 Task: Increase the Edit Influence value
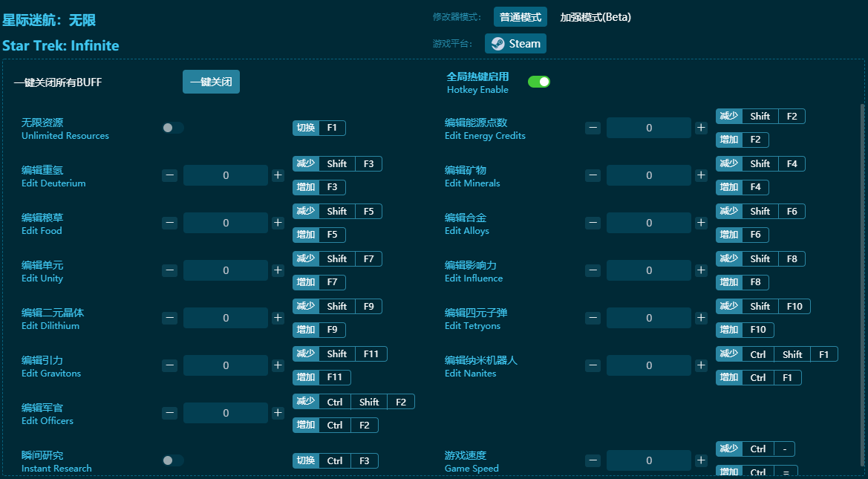point(702,271)
